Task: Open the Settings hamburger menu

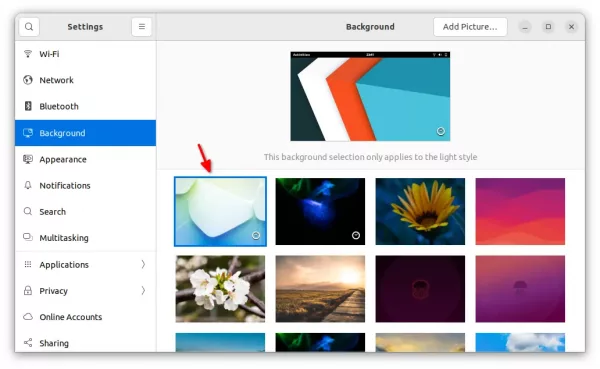Action: click(142, 27)
